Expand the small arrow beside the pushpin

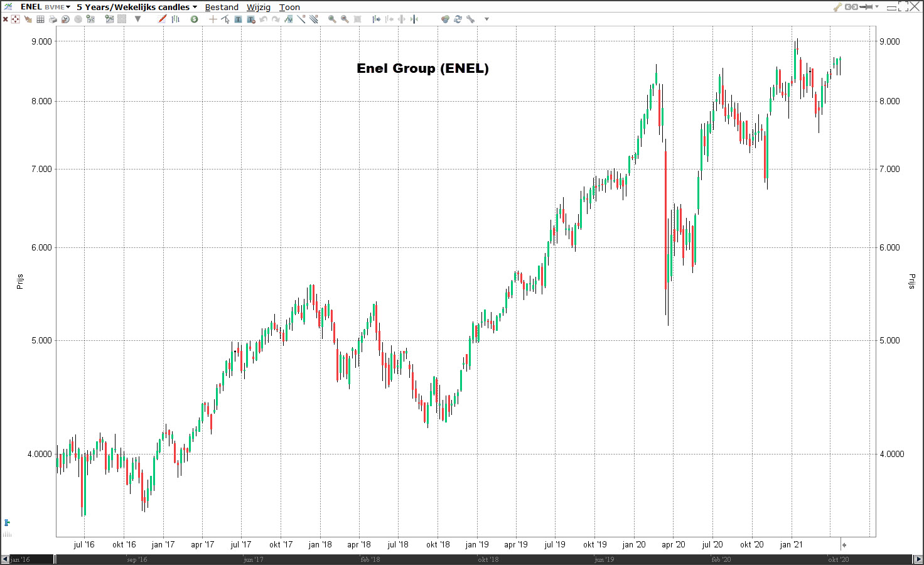coord(877,7)
